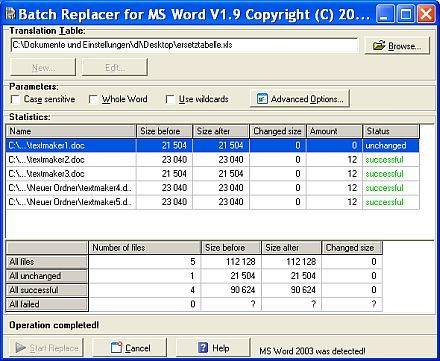Select the textmaker1.doc row

click(213, 146)
